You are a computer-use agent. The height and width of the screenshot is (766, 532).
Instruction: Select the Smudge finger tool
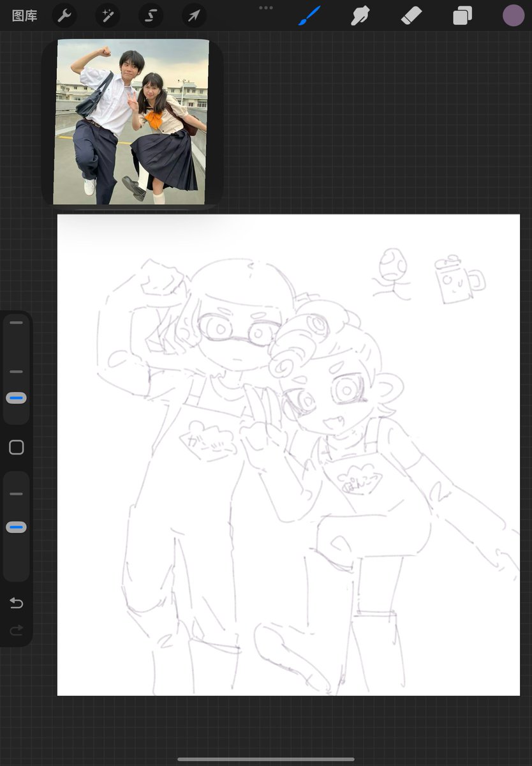360,15
